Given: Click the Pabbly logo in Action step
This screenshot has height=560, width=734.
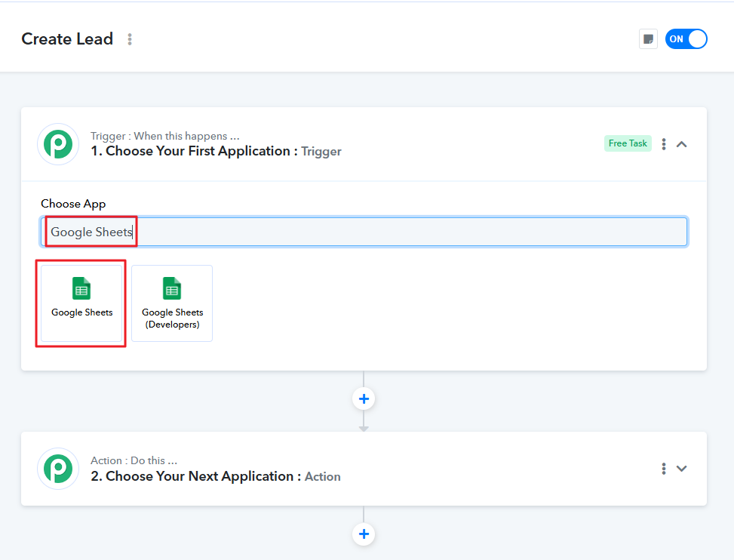Looking at the screenshot, I should (58, 469).
